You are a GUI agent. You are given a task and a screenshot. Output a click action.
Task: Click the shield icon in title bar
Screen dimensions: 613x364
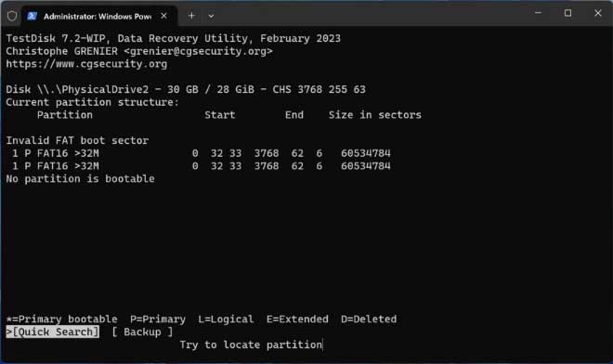pyautogui.click(x=12, y=16)
